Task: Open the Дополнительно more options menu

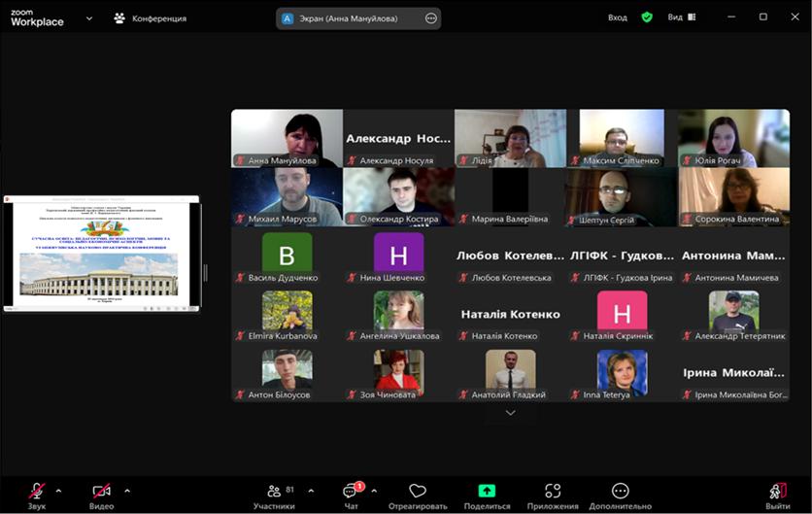Action: click(620, 495)
